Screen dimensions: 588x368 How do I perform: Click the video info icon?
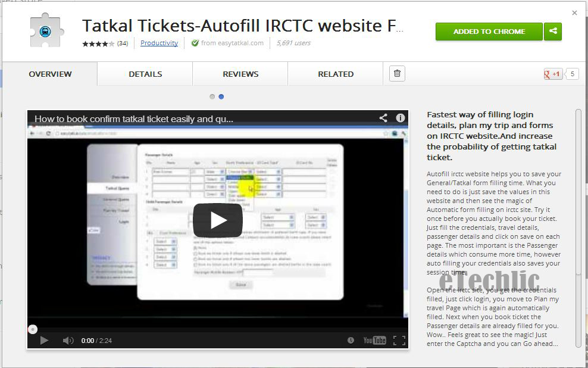click(x=400, y=118)
